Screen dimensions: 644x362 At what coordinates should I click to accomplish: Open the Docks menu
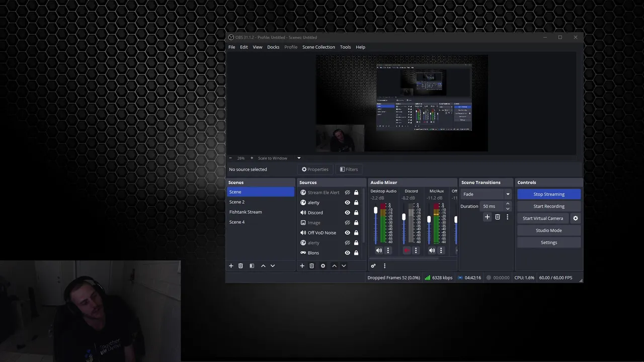point(273,47)
